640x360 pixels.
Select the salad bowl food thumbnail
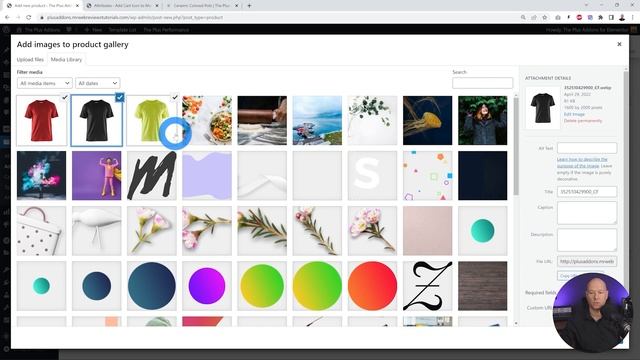point(207,120)
